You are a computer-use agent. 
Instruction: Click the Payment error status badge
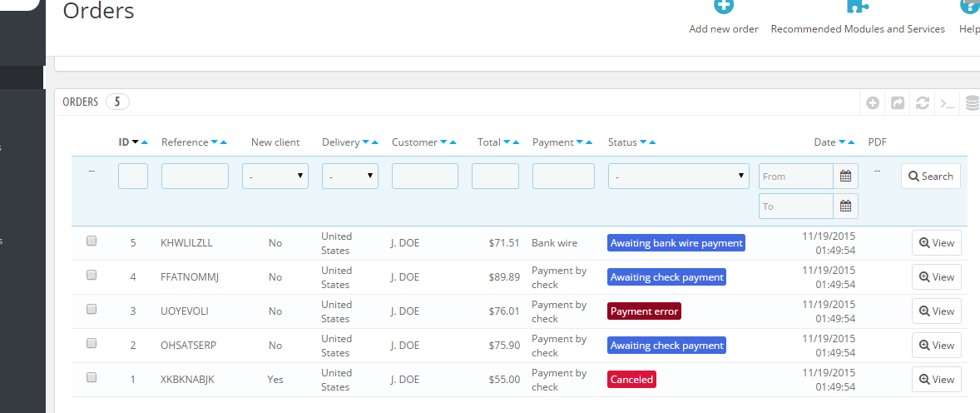pos(645,311)
